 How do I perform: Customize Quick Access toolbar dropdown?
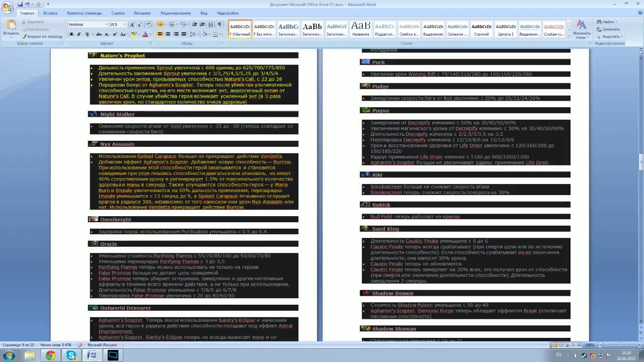tap(48, 4)
